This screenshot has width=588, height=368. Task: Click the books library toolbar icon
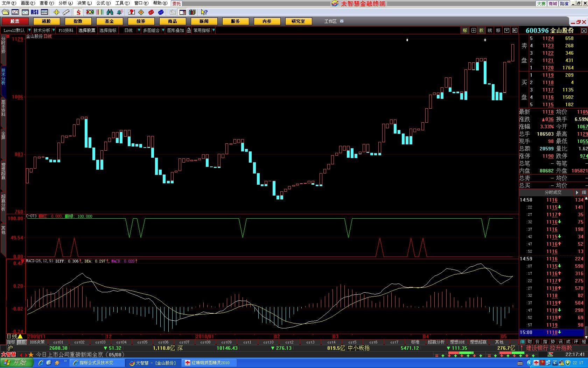192,12
